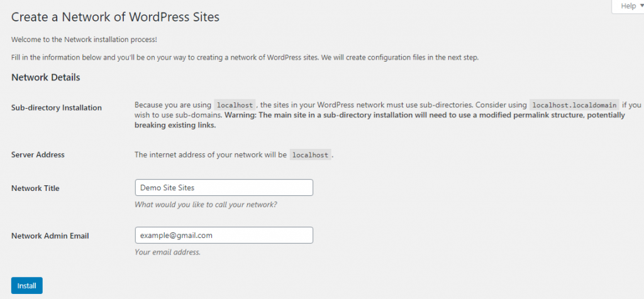Open the Help tab at top right
This screenshot has height=299, width=644.
tap(628, 6)
